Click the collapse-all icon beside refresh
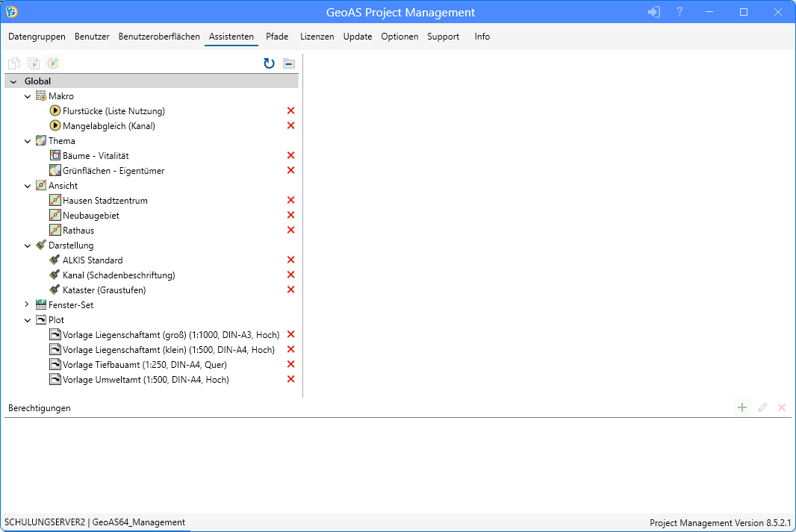 coord(289,64)
